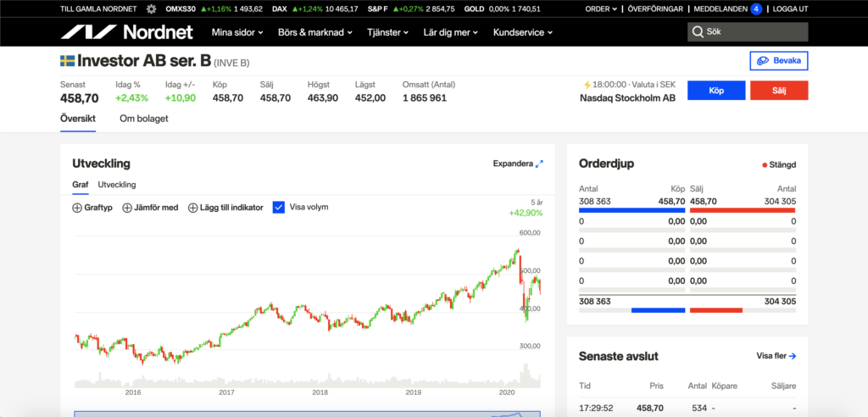Click the sell quantity 304 305 in first row

click(780, 202)
